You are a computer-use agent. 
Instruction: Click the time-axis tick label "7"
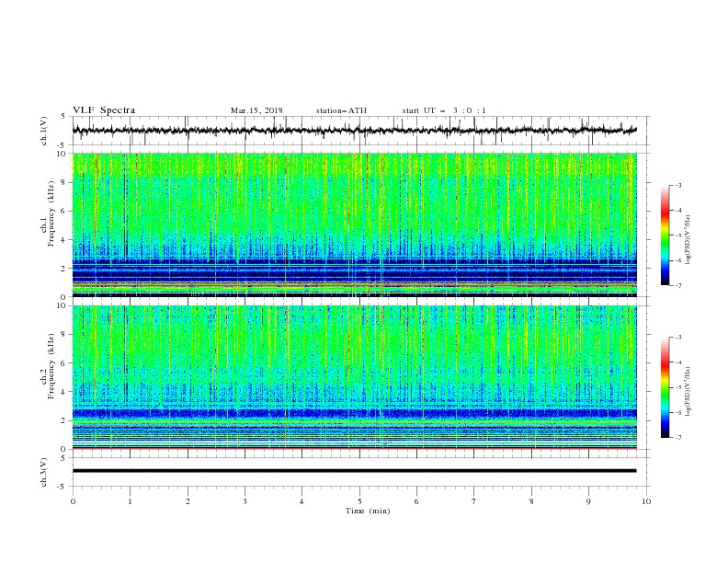pos(474,501)
